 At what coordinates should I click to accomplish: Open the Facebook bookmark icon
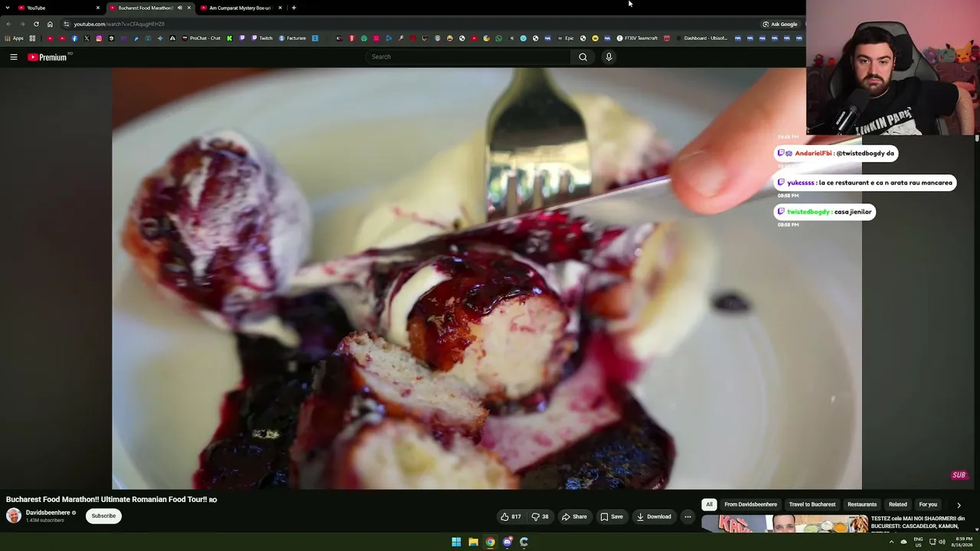[x=74, y=38]
